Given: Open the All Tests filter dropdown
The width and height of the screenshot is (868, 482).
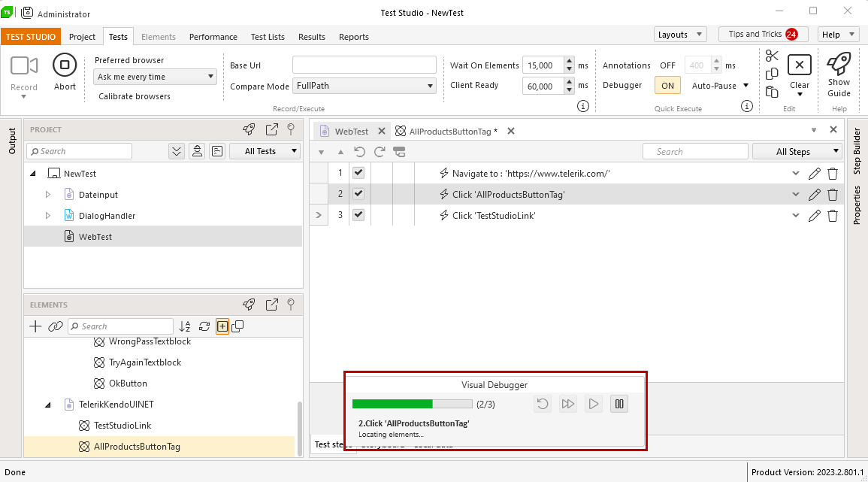Looking at the screenshot, I should [x=265, y=151].
